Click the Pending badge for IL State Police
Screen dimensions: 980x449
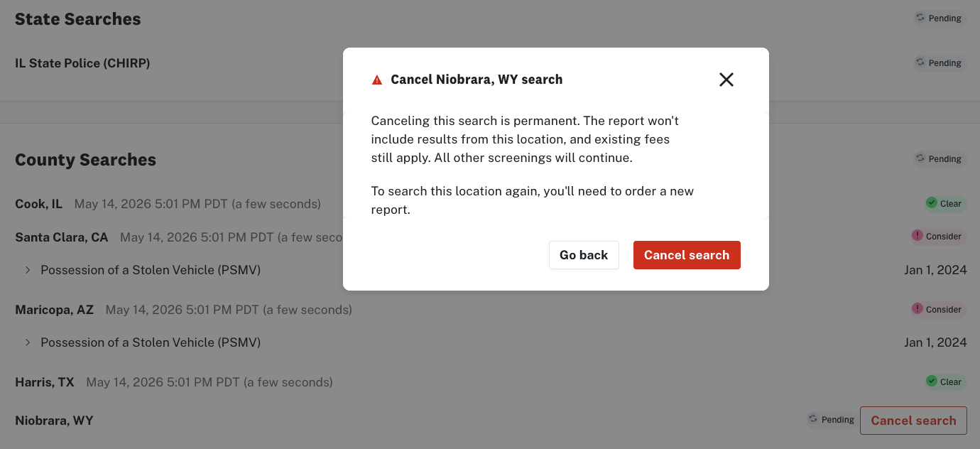point(940,63)
